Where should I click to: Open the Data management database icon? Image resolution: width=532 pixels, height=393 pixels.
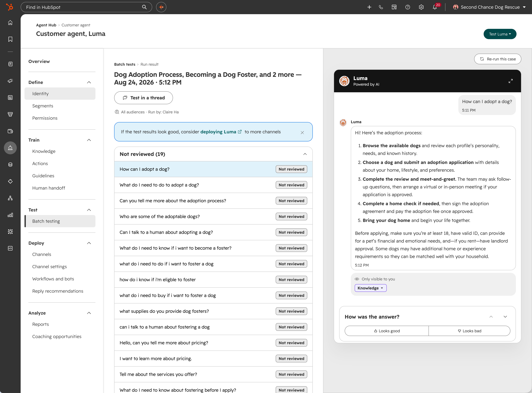pyautogui.click(x=10, y=165)
